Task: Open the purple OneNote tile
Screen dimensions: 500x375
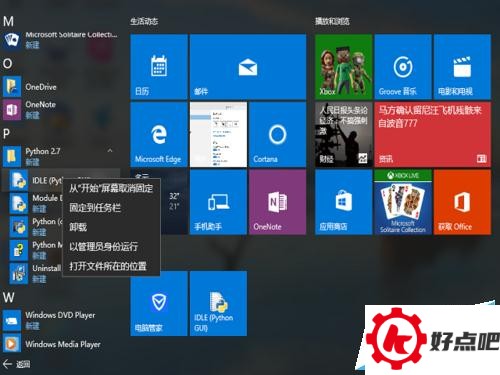Action: [277, 202]
